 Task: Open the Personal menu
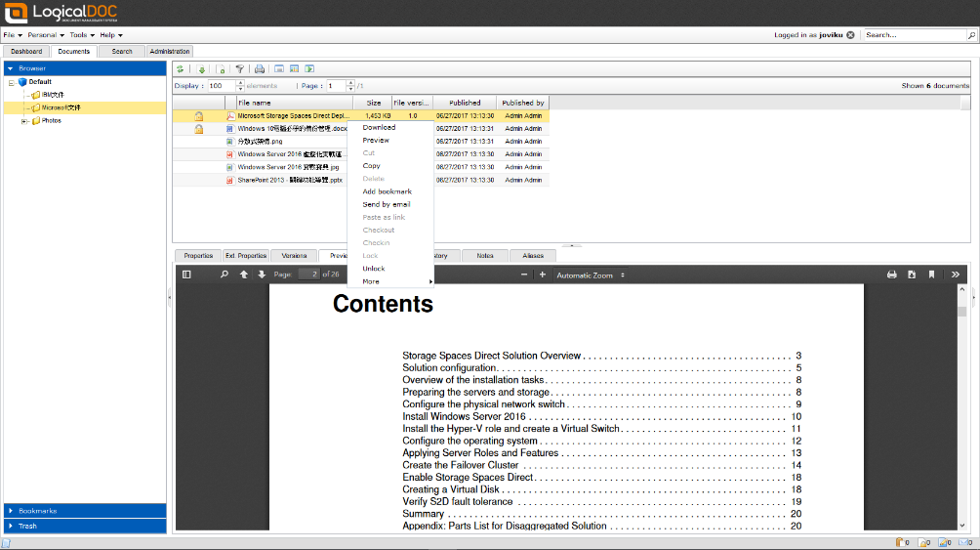coord(46,35)
